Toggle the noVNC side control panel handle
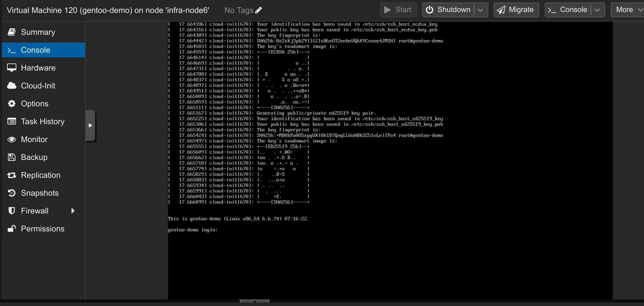This screenshot has height=306, width=644. (90, 125)
